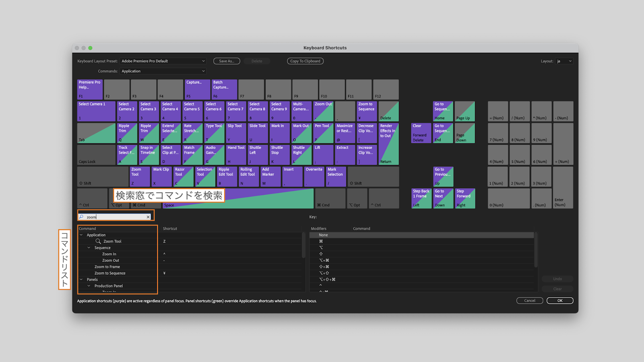644x362 pixels.
Task: Click the Page Up key
Action: 465,111
